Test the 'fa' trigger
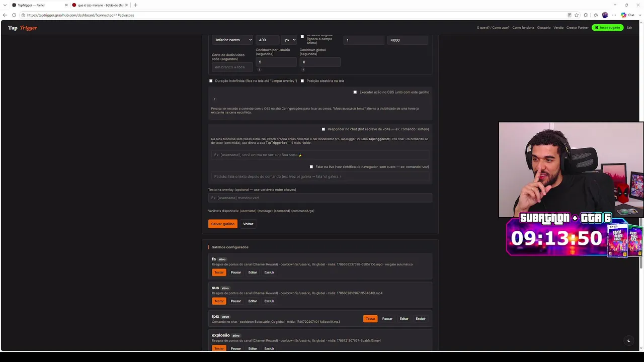The width and height of the screenshot is (644, 362). tap(219, 273)
